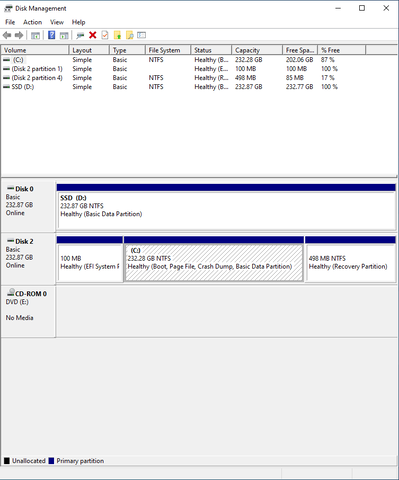Click the Show/Hide Console Tree icon

click(35, 35)
